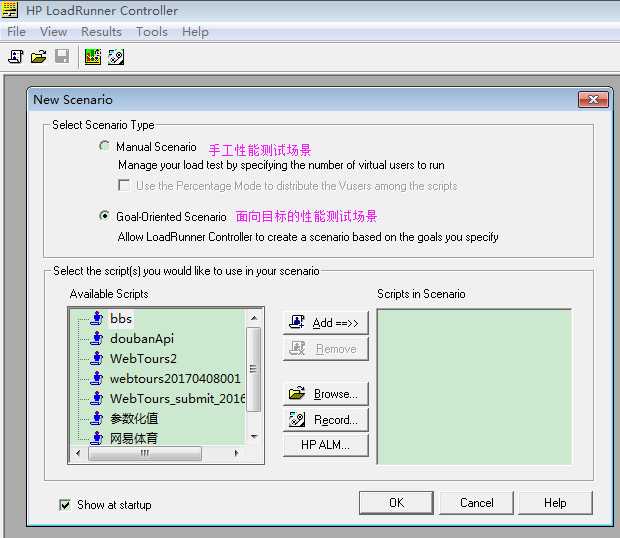This screenshot has height=538, width=620.
Task: Click the scripts list scroll-right arrow
Action: [236, 453]
